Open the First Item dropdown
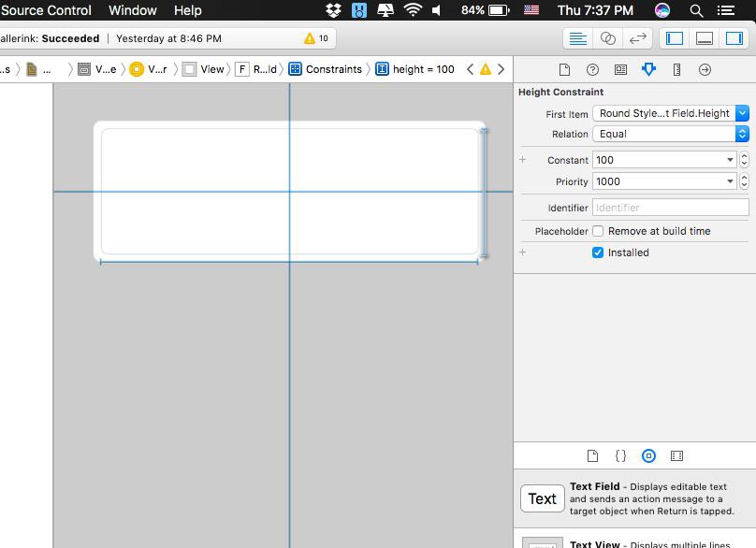The image size is (756, 548). pyautogui.click(x=671, y=113)
